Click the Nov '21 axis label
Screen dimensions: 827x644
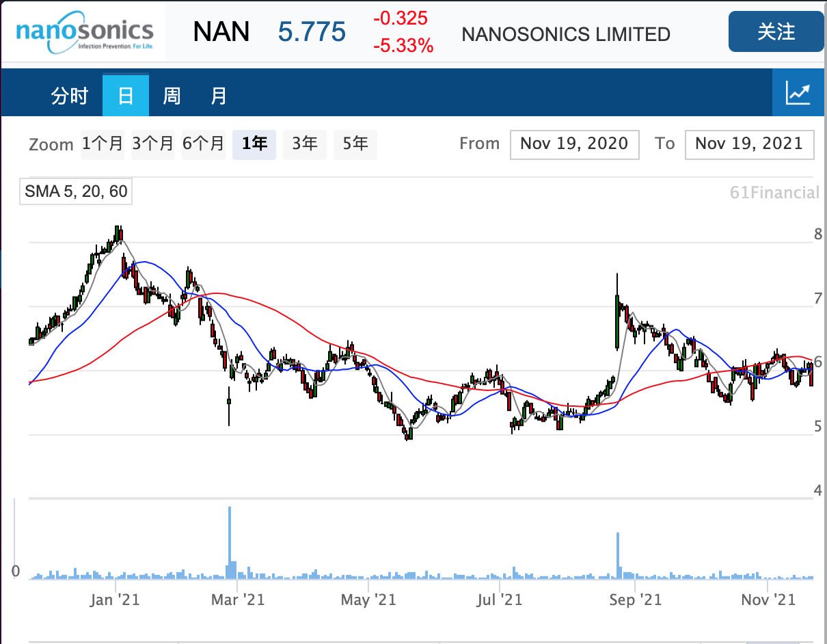click(769, 600)
